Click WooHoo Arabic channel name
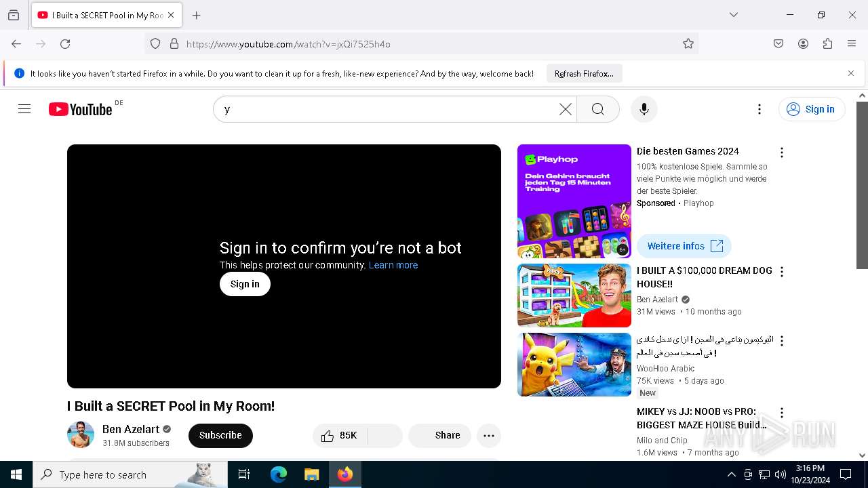 click(665, 369)
